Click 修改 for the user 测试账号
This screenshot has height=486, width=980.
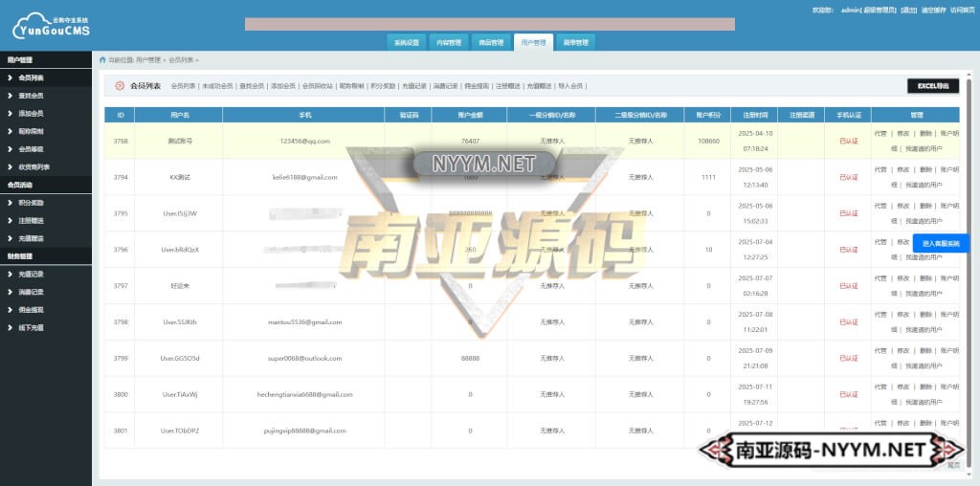point(902,134)
